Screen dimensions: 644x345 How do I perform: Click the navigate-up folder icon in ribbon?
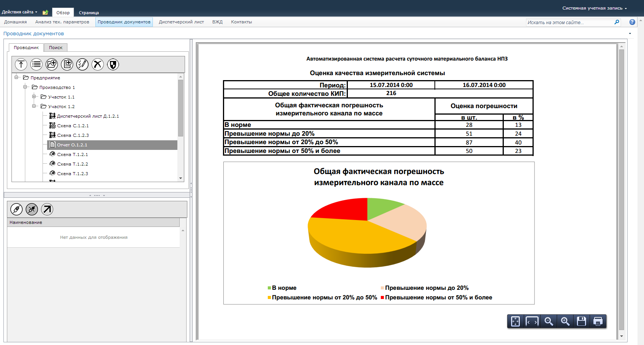pos(45,12)
